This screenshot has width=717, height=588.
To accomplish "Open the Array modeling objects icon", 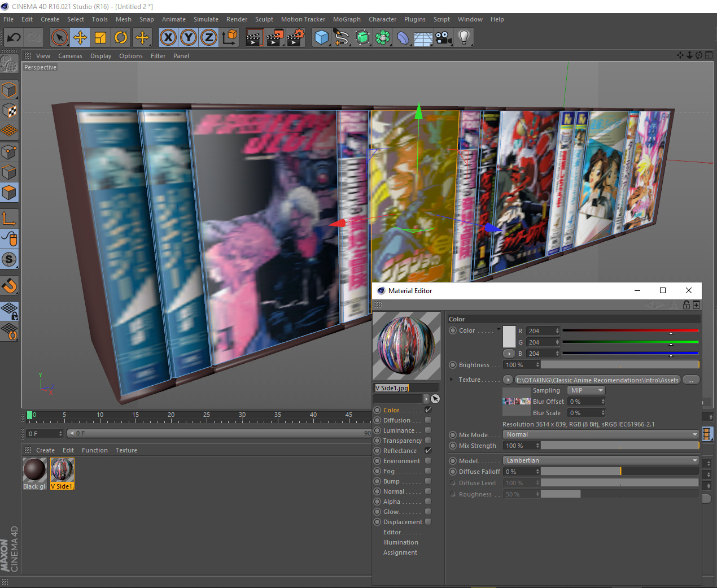I will click(x=383, y=38).
